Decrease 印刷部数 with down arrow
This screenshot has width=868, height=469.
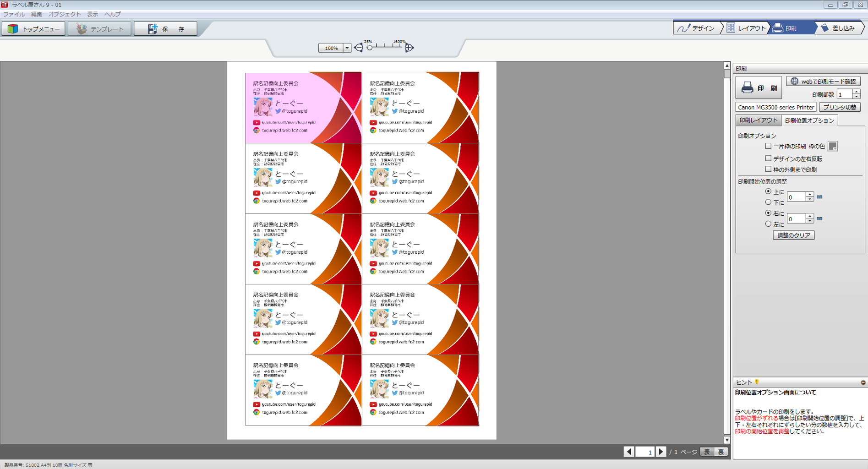(x=856, y=97)
